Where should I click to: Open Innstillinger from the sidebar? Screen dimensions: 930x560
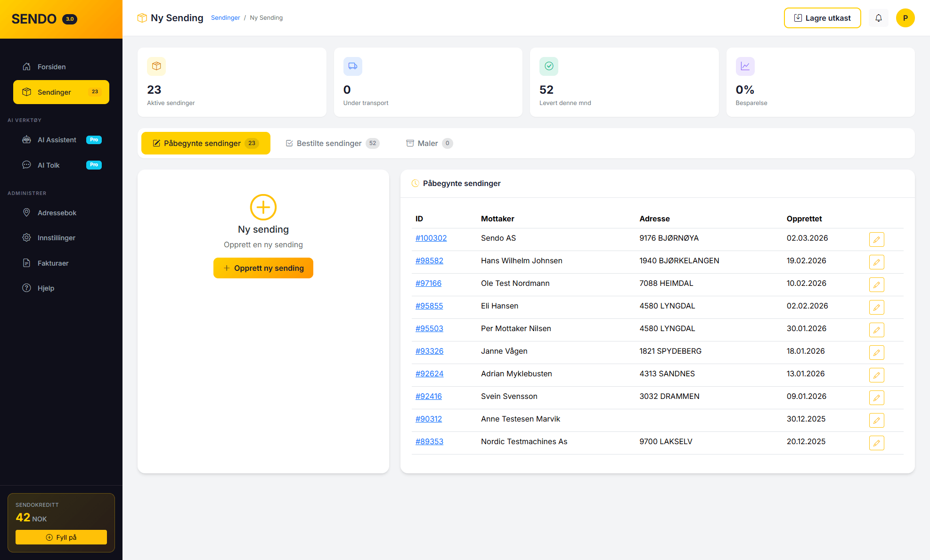(56, 237)
